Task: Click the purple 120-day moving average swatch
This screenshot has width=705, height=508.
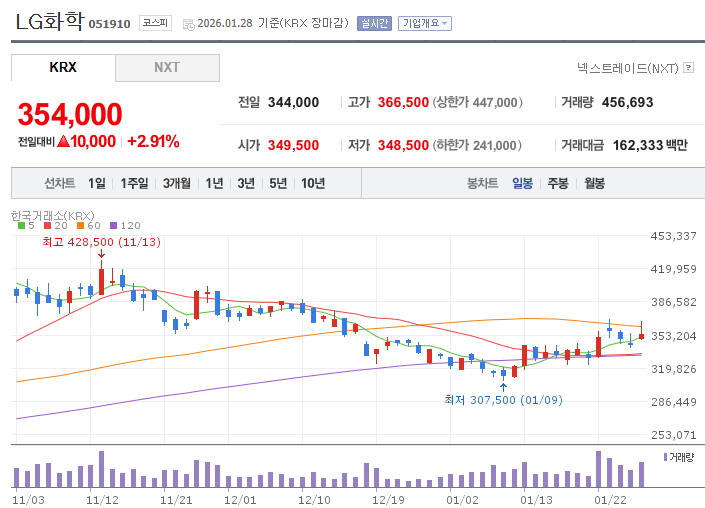Action: pyautogui.click(x=113, y=226)
